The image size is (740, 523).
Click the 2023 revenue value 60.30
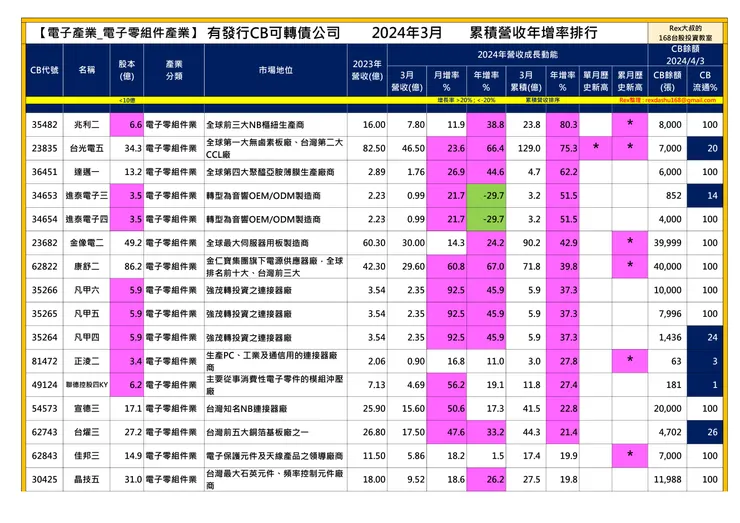pos(374,243)
